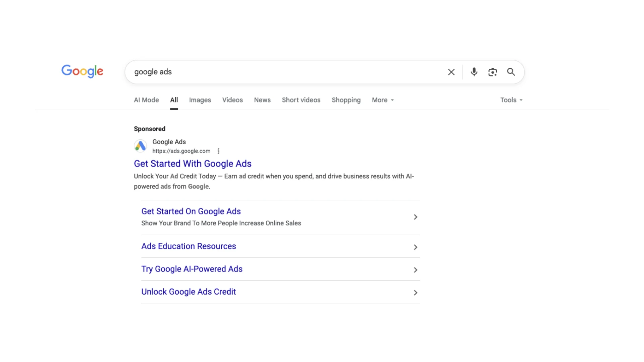The height and width of the screenshot is (362, 644).
Task: Expand the More dropdown menu
Action: tap(383, 100)
